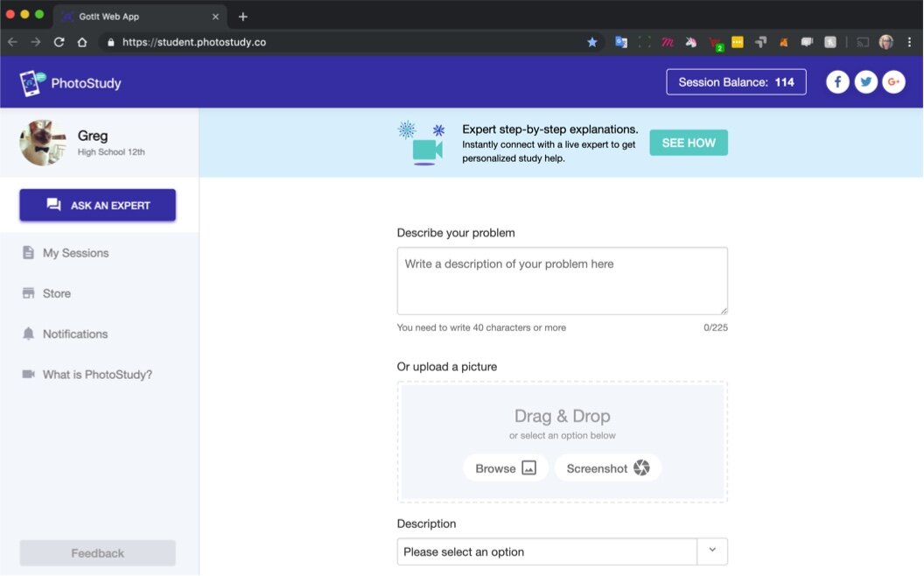The image size is (924, 576).
Task: Click the Feedback button
Action: (x=98, y=553)
